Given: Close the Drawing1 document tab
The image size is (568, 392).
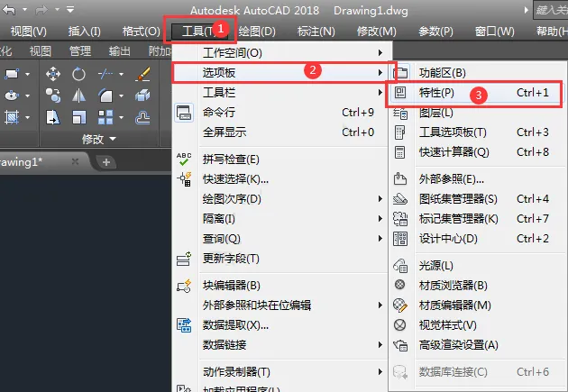Looking at the screenshot, I should point(75,161).
